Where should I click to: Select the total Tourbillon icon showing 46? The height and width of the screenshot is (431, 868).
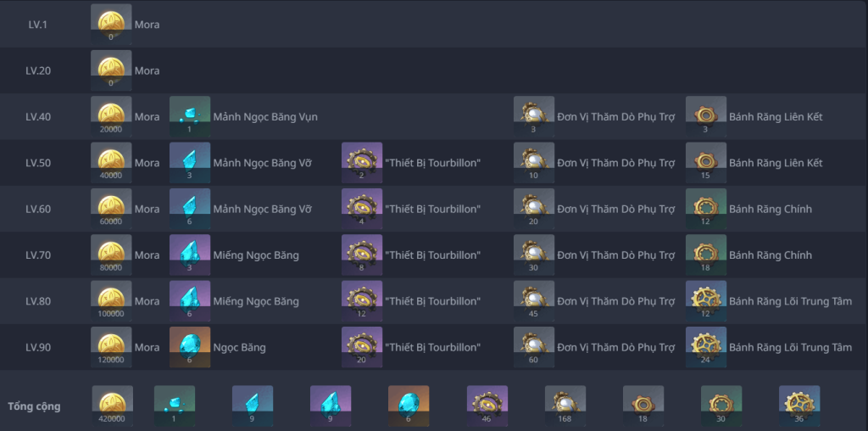(487, 406)
